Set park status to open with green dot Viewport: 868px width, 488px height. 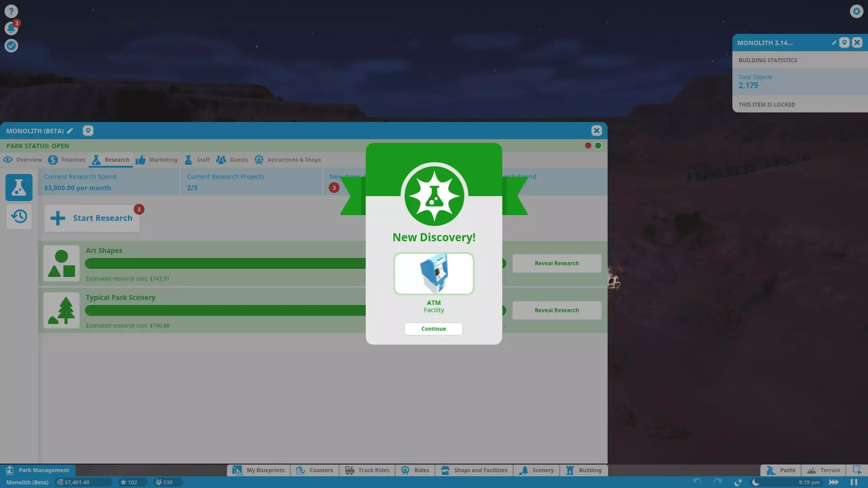point(598,145)
